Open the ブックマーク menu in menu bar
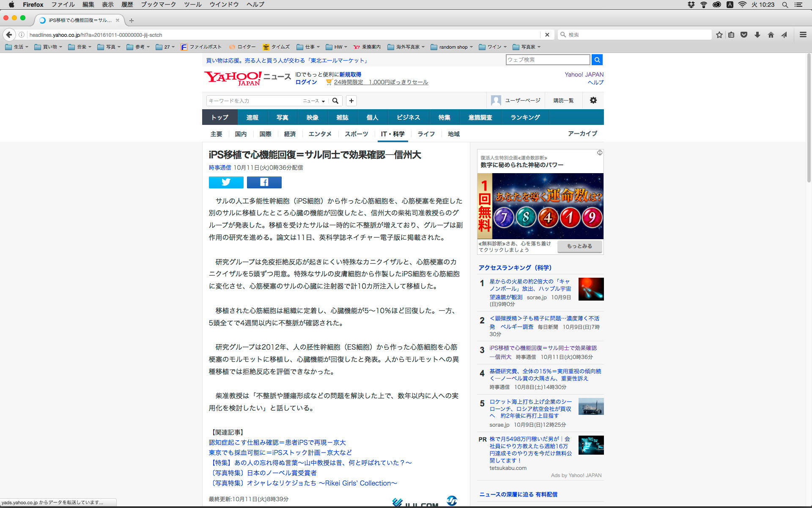812x508 pixels. [x=158, y=4]
